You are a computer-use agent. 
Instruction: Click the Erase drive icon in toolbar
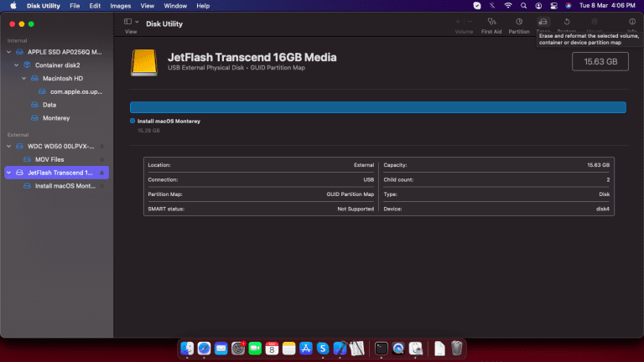pos(543,22)
